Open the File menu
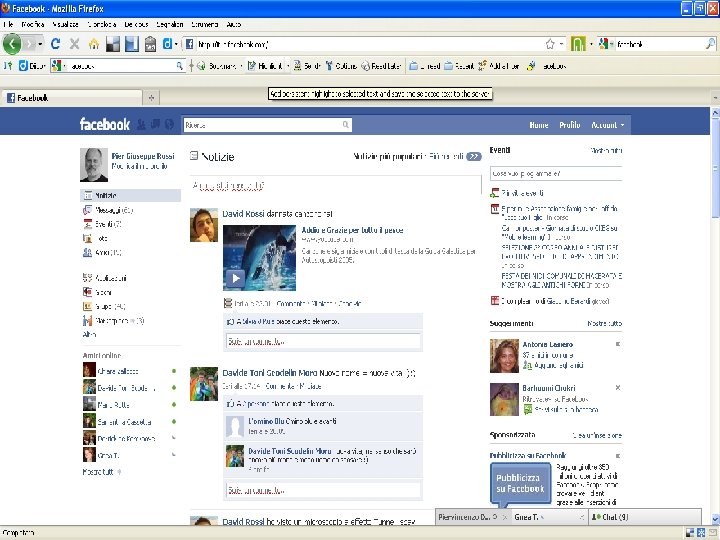The width and height of the screenshot is (720, 540). tap(8, 24)
